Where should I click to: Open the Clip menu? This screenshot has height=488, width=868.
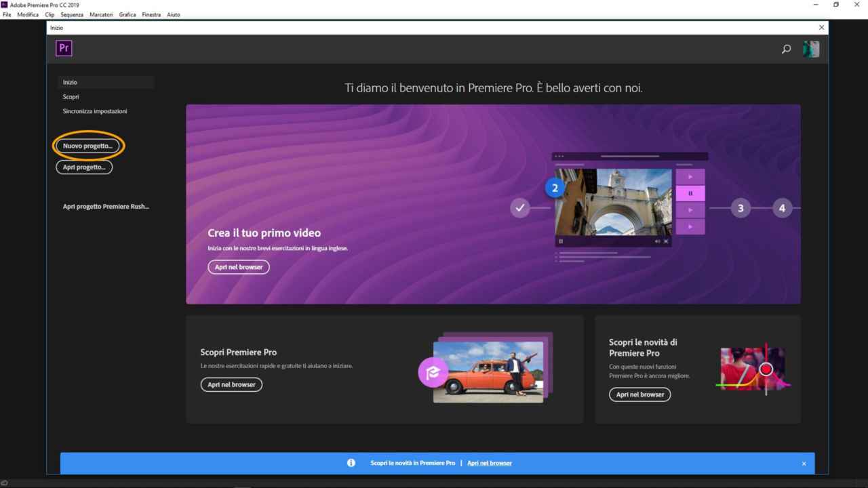(x=50, y=14)
